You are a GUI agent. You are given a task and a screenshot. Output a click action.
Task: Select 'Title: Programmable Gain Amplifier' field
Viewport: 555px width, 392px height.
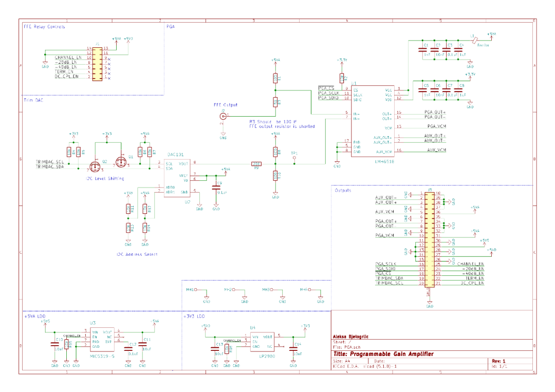point(383,354)
